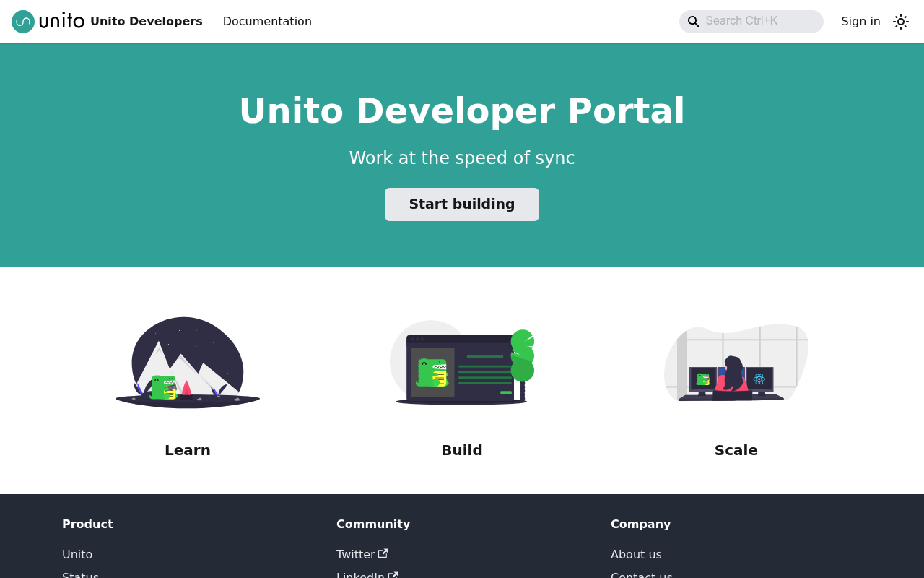The image size is (924, 578).
Task: Click the Learn mountain illustration
Action: pyautogui.click(x=188, y=363)
